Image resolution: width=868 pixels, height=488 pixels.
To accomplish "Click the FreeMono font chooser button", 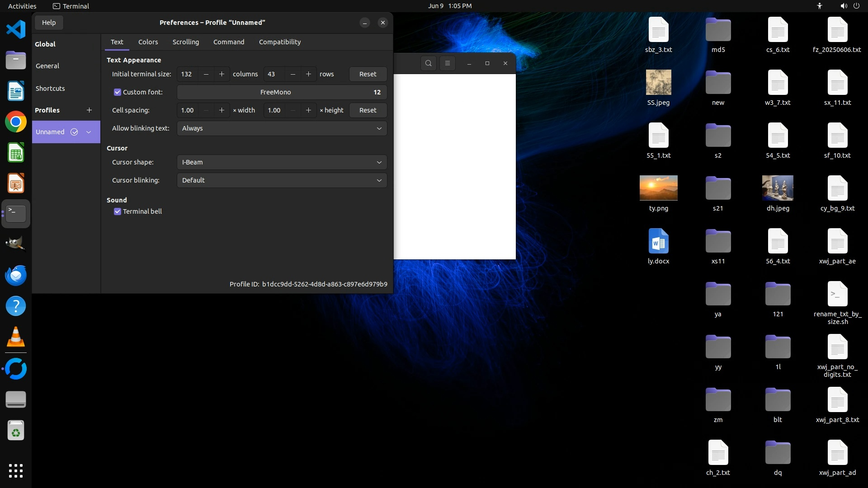I will (x=282, y=92).
